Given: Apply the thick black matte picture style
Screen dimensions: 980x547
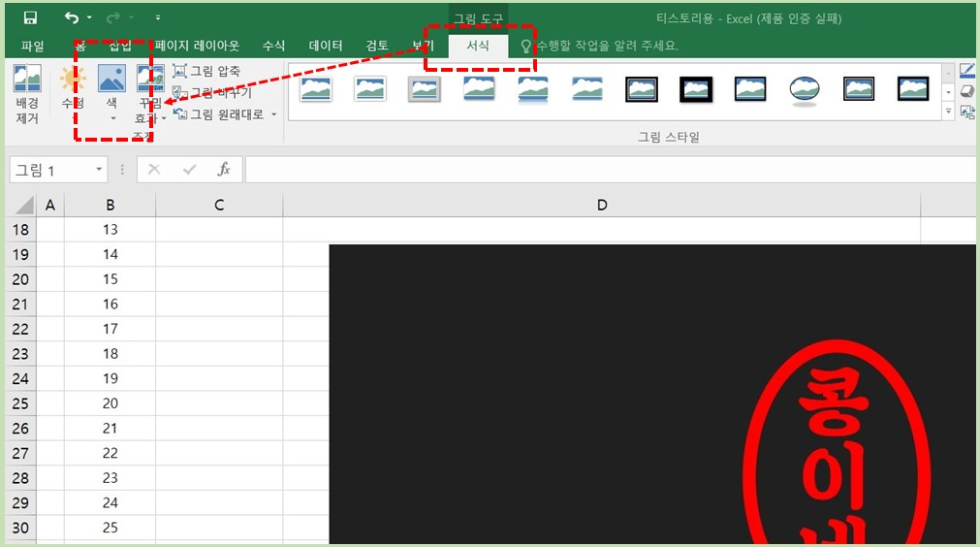Looking at the screenshot, I should pyautogui.click(x=696, y=89).
